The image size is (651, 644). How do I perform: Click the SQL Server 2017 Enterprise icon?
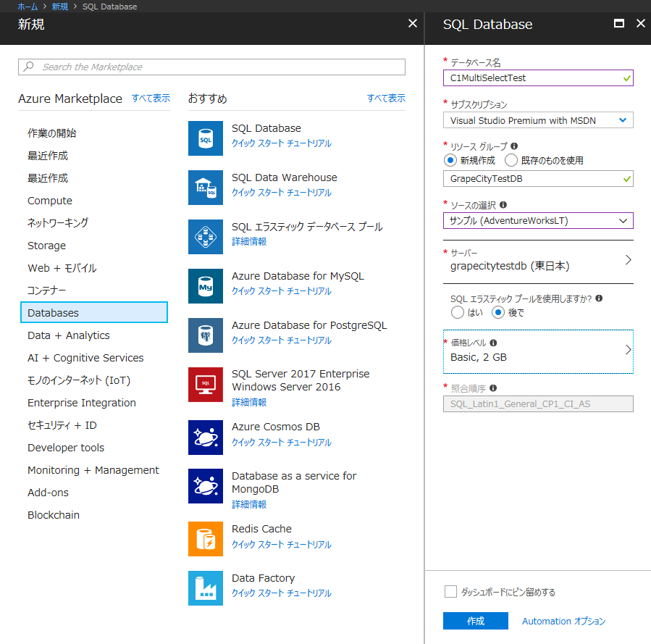coord(206,385)
